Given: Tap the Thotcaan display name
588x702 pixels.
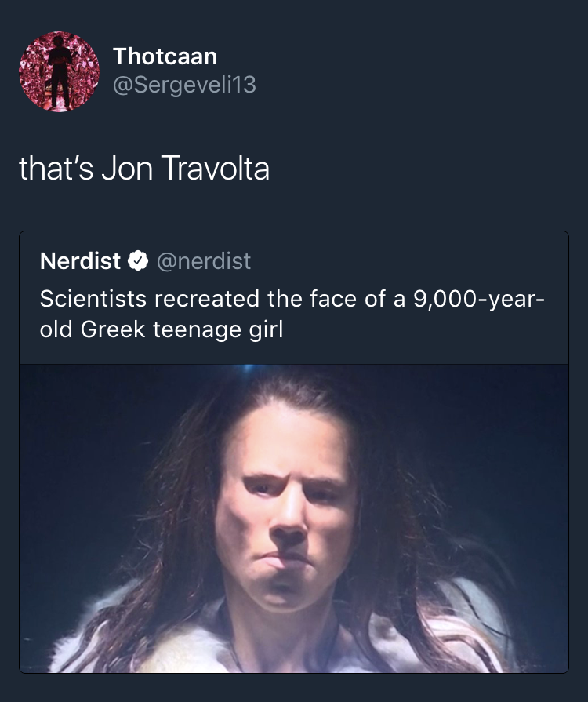Looking at the screenshot, I should pyautogui.click(x=165, y=56).
